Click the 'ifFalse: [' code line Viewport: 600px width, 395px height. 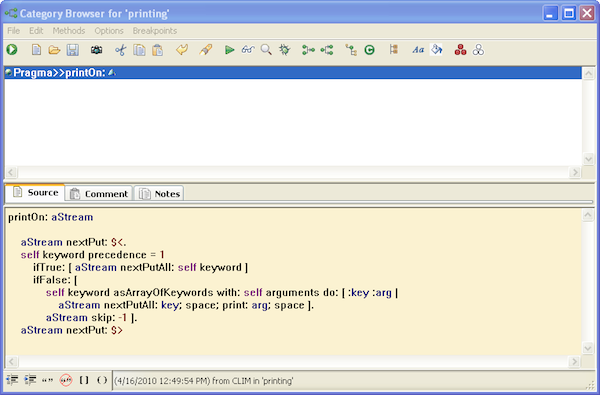[55, 280]
